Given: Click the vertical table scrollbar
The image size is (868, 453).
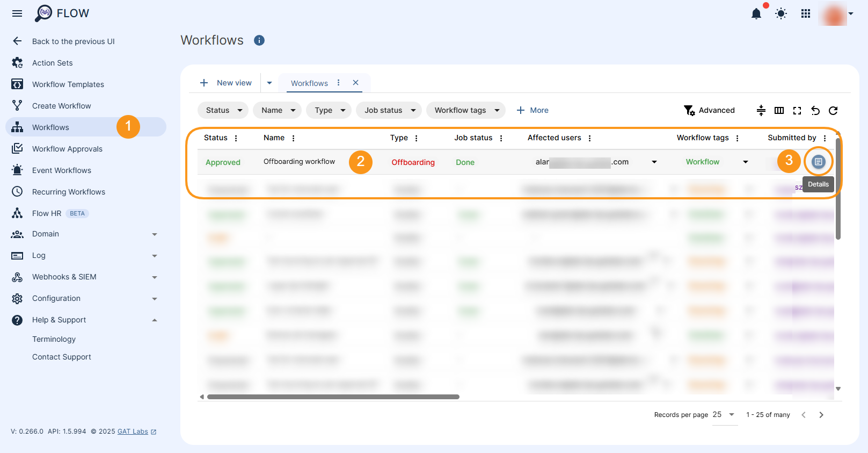Looking at the screenshot, I should [837, 188].
